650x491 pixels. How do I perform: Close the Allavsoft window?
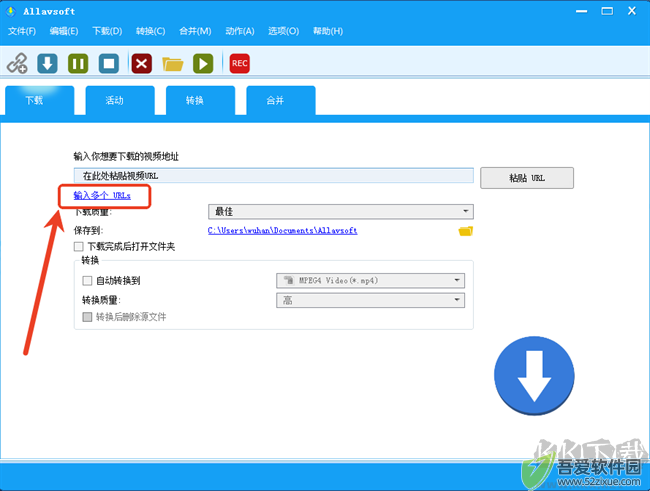coord(632,11)
